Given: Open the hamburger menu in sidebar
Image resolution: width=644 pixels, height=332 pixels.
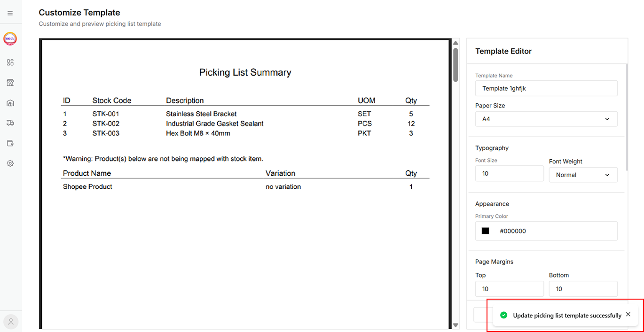Looking at the screenshot, I should [10, 13].
